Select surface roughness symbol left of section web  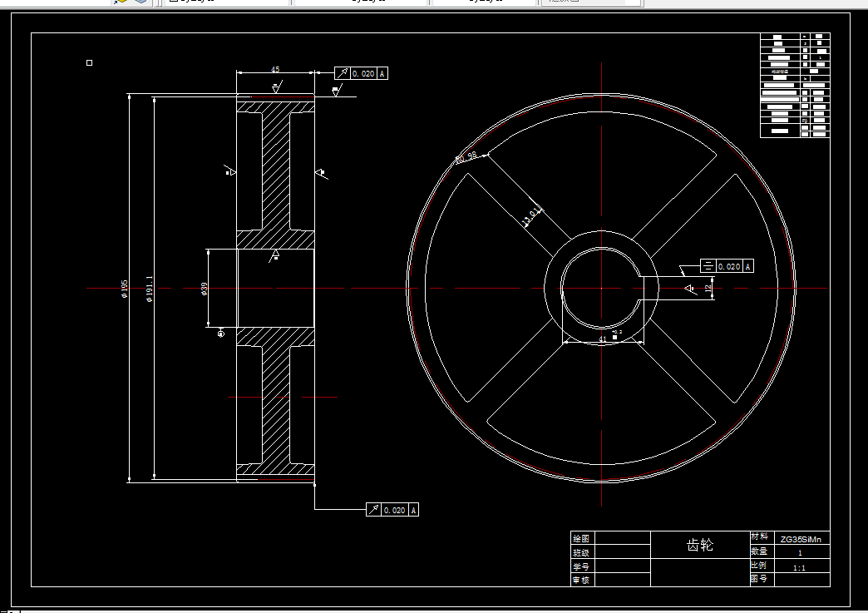tap(230, 171)
